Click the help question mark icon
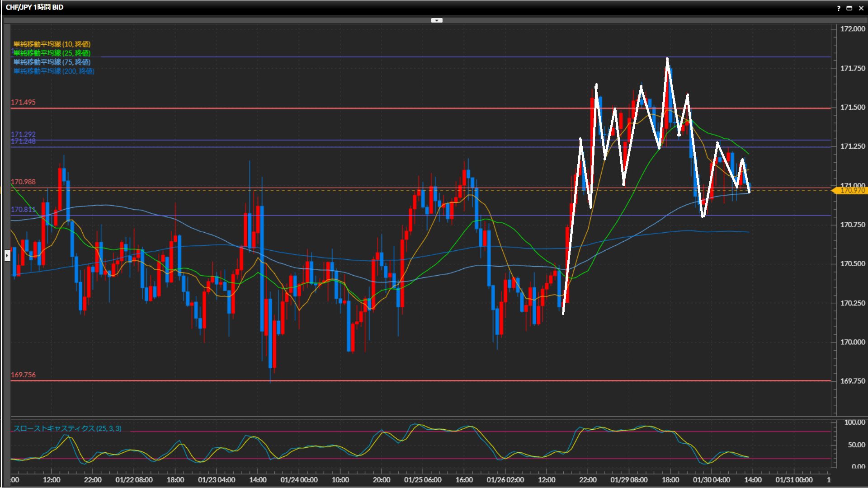Image resolution: width=868 pixels, height=488 pixels. click(839, 8)
